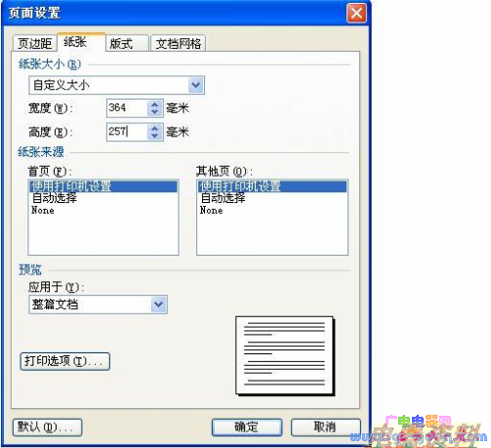
Task: Click the 取消 button
Action: [325, 428]
